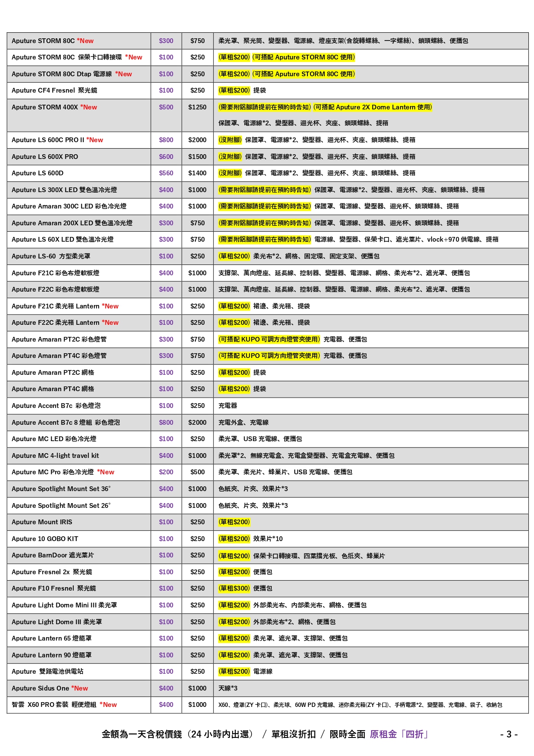This screenshot has width=534, height=756.
Task: Click highlighted (沒附腳) note in LS 600X PRO row
Action: (x=230, y=157)
